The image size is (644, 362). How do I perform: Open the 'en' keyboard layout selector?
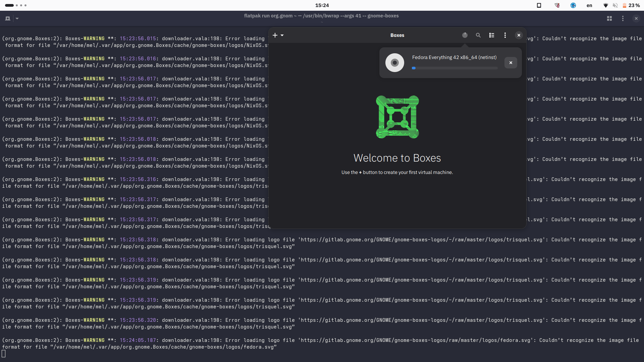point(589,5)
